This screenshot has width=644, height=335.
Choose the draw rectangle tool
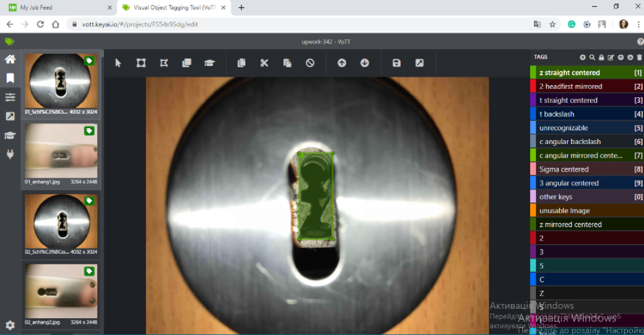pyautogui.click(x=141, y=63)
